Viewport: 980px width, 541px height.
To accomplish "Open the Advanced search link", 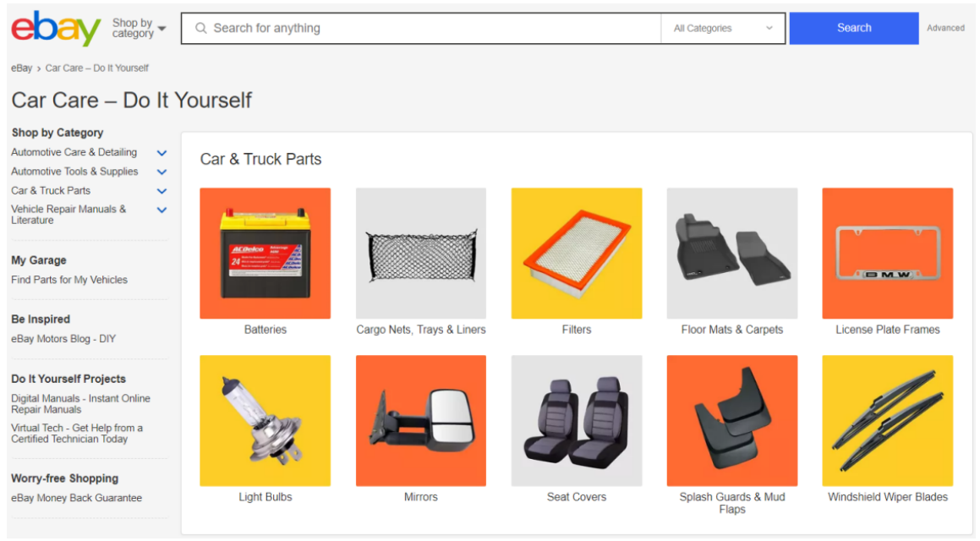I will tap(945, 28).
